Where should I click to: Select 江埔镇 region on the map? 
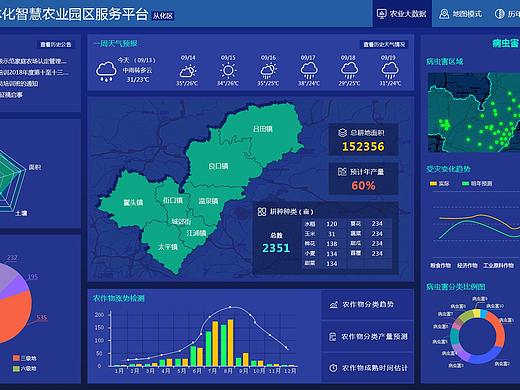click(196, 233)
